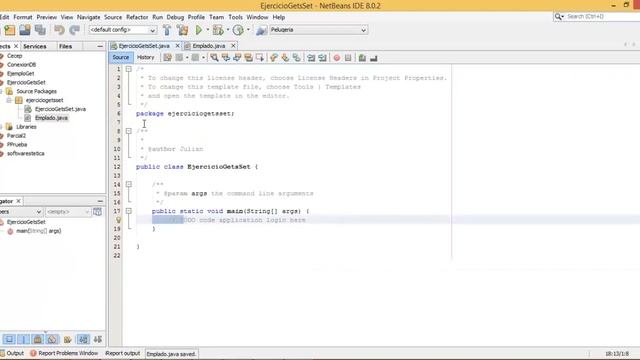Redo the last edit
The width and height of the screenshot is (640, 360).
(74, 30)
